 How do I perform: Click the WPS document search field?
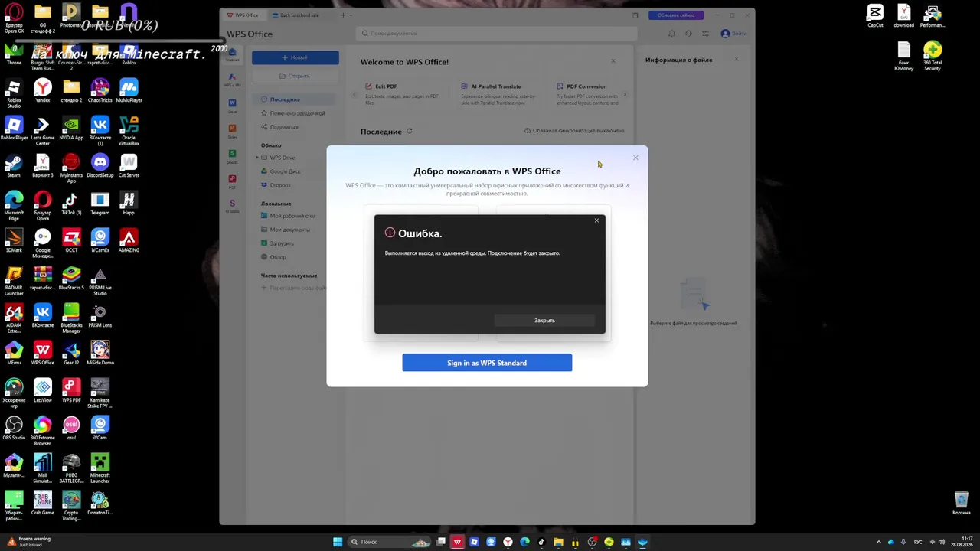496,34
